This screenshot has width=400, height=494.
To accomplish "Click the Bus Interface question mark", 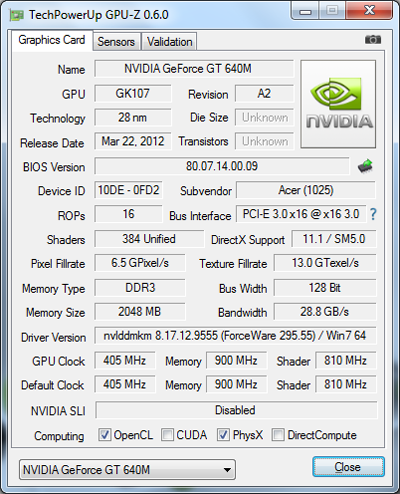I will coord(373,214).
